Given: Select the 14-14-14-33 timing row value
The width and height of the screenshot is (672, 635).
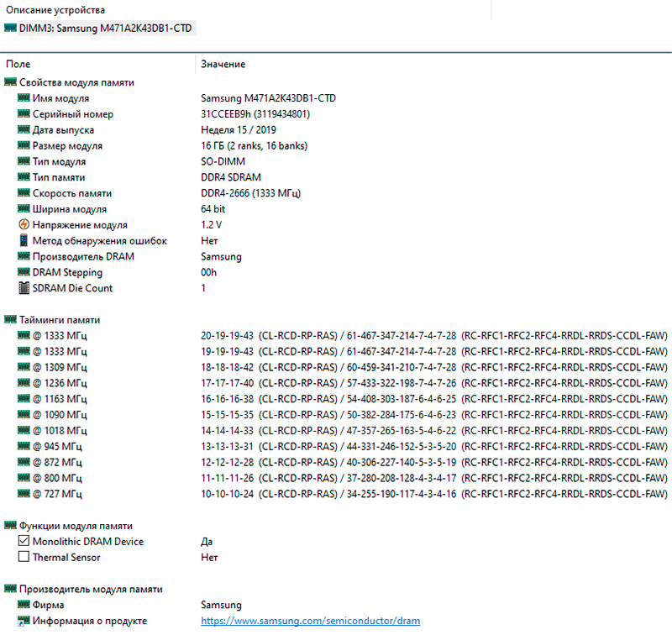Looking at the screenshot, I should click(434, 431).
